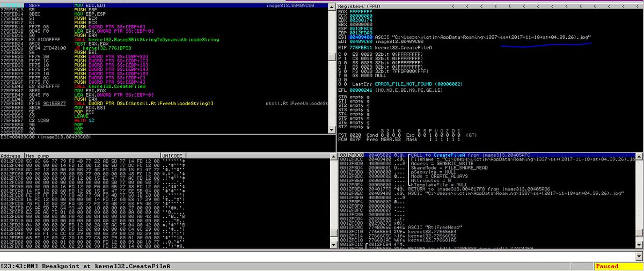Click the FST 0020 status word row
Image resolution: width=644 pixels, height=271 pixels.
pos(408,136)
